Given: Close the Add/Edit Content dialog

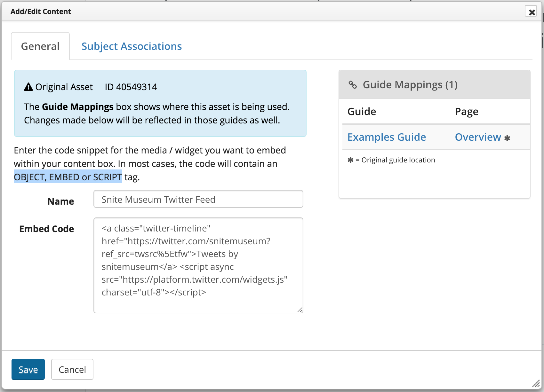Looking at the screenshot, I should [532, 12].
